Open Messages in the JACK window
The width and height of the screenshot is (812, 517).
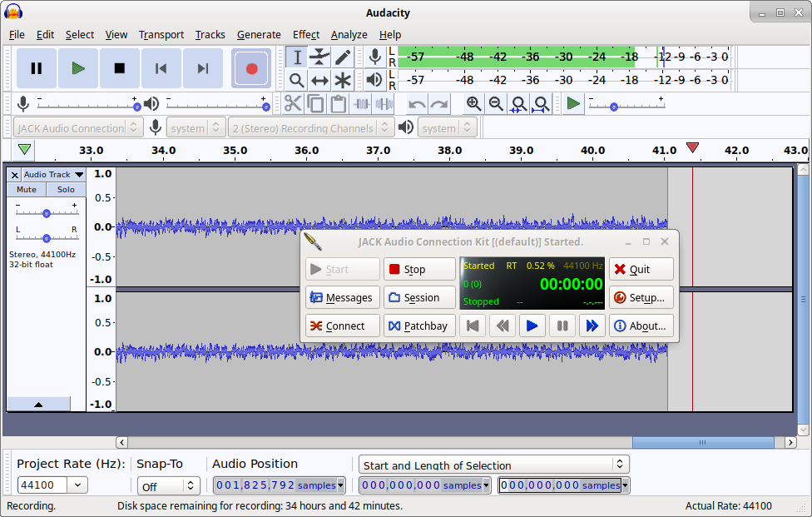[x=342, y=297]
